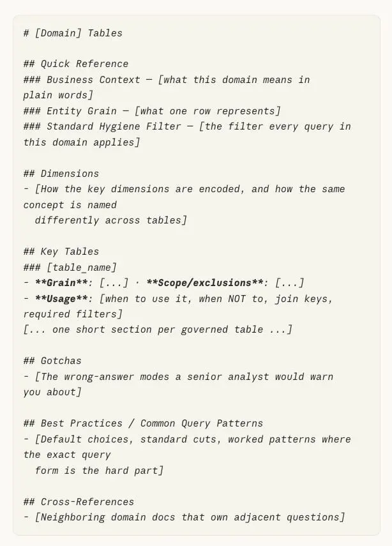This screenshot has height=546, width=392.
Task: Click "## Best Practices / Common Query Patterns" heading
Action: (x=143, y=423)
